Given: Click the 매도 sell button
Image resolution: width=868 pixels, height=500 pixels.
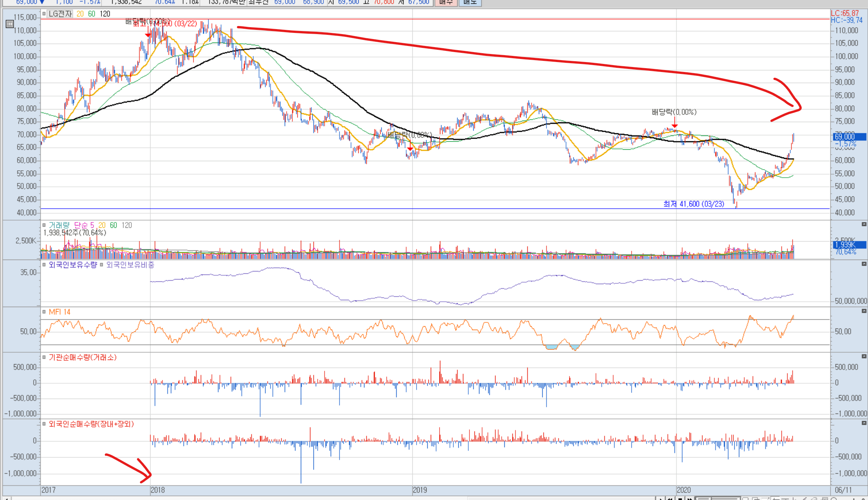Looking at the screenshot, I should point(470,2).
